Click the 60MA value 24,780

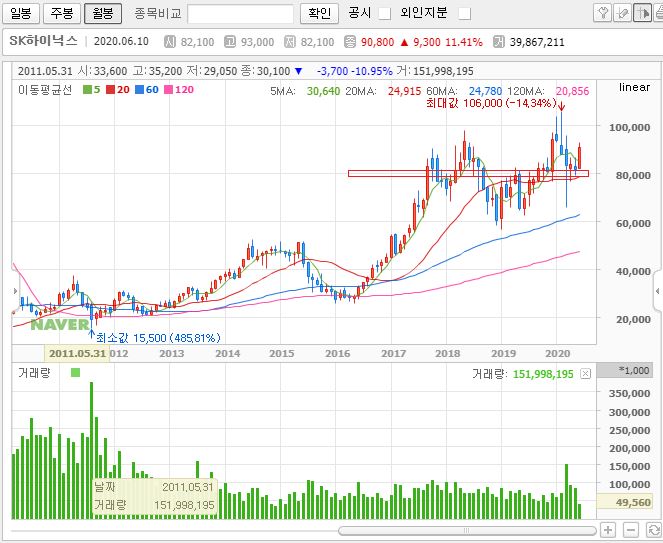(485, 91)
